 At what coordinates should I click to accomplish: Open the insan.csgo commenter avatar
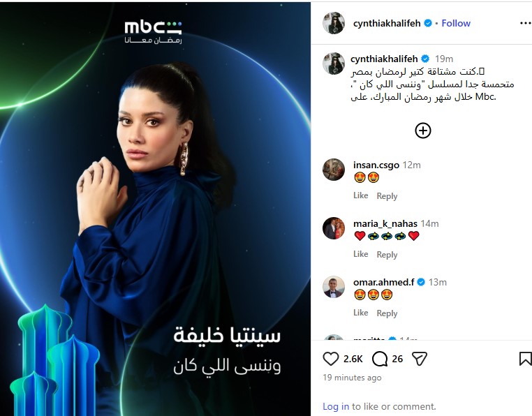334,170
